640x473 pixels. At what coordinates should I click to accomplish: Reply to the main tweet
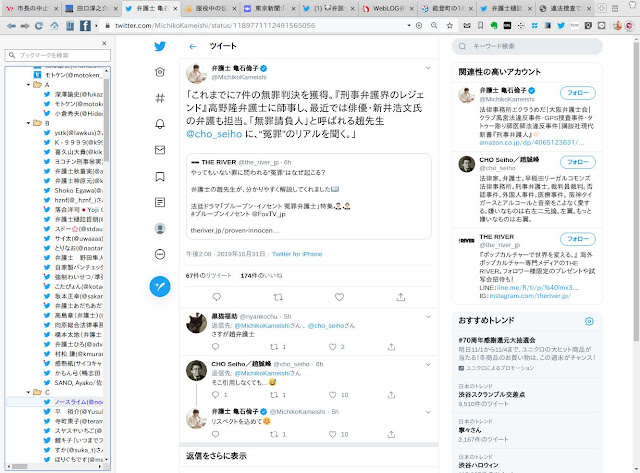[x=217, y=297]
